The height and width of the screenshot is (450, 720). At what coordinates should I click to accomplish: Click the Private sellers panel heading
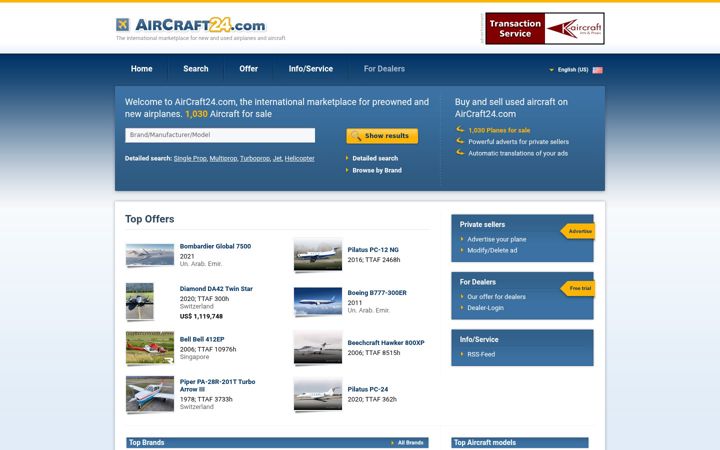click(x=482, y=225)
